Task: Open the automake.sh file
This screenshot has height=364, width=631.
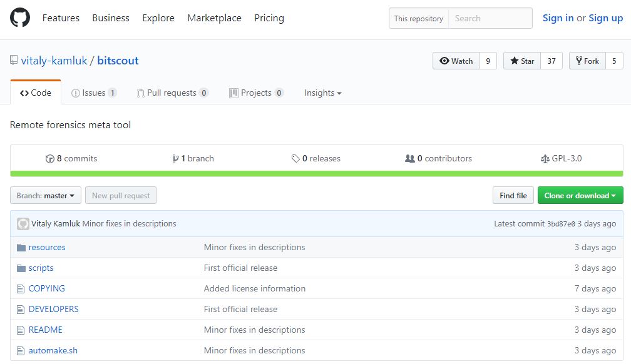Action: pos(53,351)
